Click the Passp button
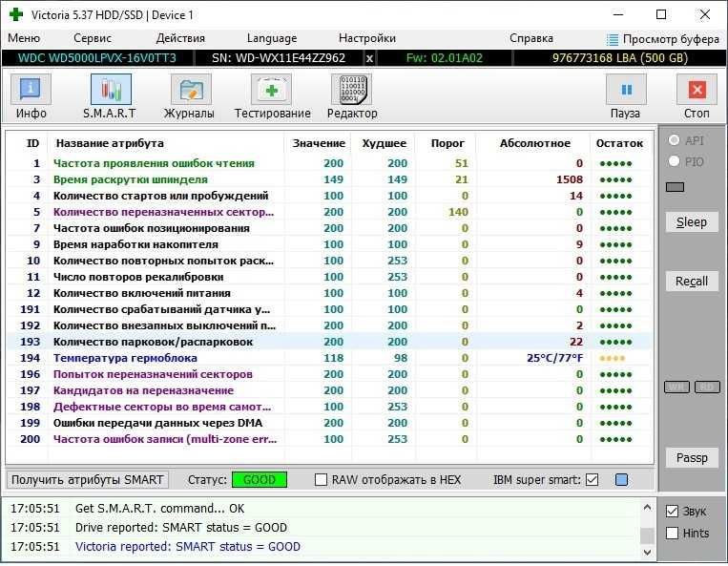The width and height of the screenshot is (728, 566). click(x=692, y=458)
